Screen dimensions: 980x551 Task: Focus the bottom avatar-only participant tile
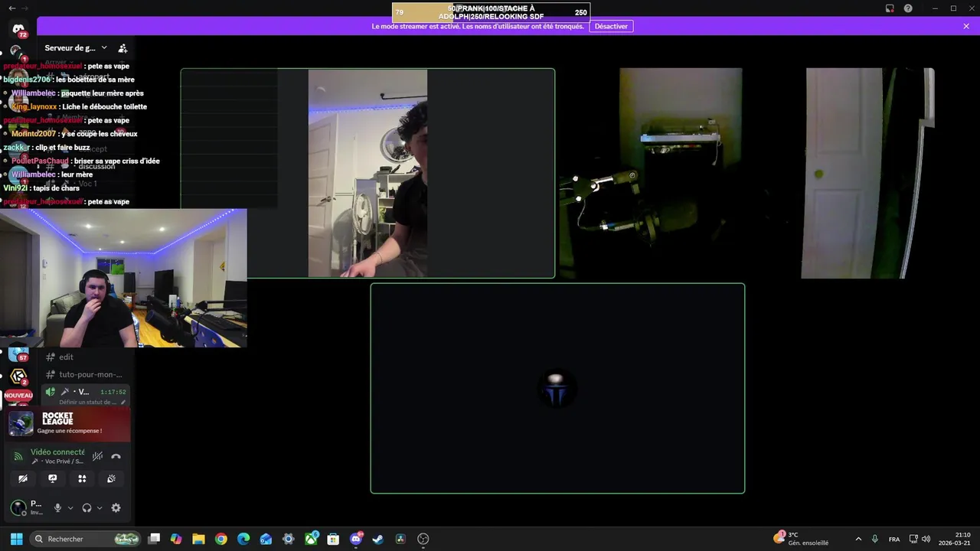coord(557,389)
